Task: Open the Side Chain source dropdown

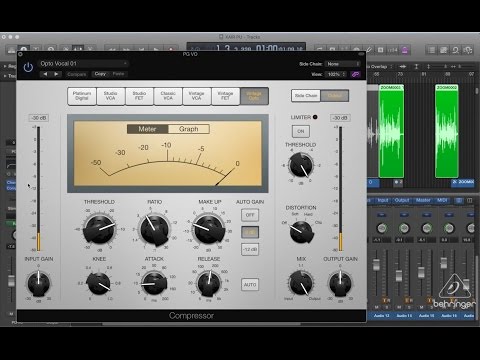Action: point(343,64)
